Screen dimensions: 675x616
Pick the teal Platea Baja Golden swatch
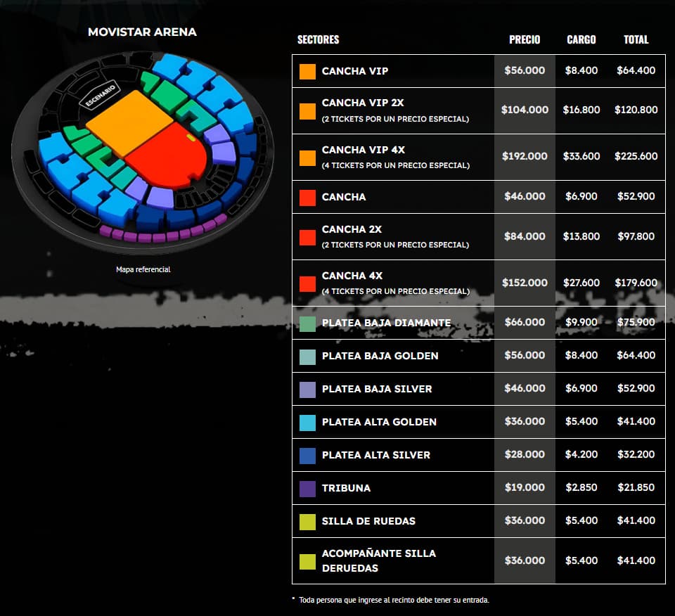[307, 357]
